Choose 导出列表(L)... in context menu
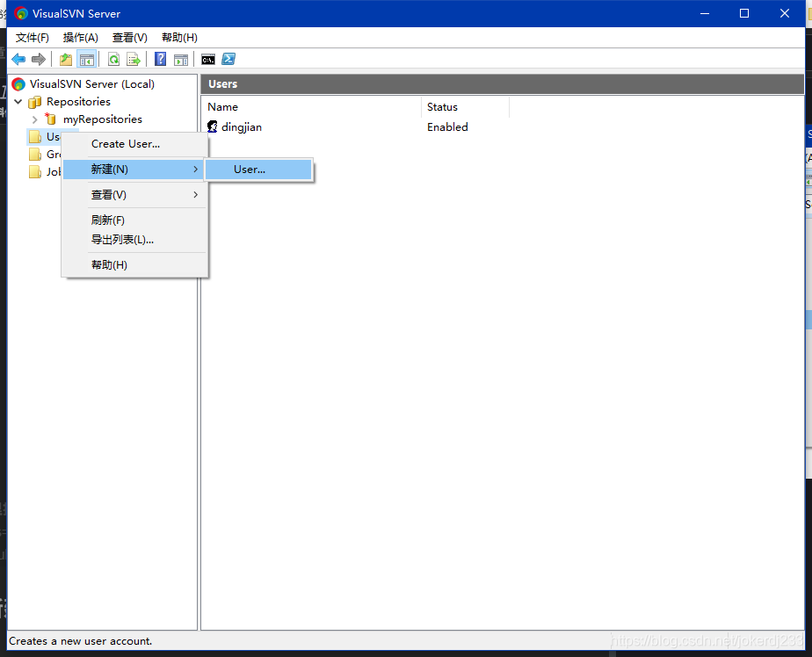 134,240
